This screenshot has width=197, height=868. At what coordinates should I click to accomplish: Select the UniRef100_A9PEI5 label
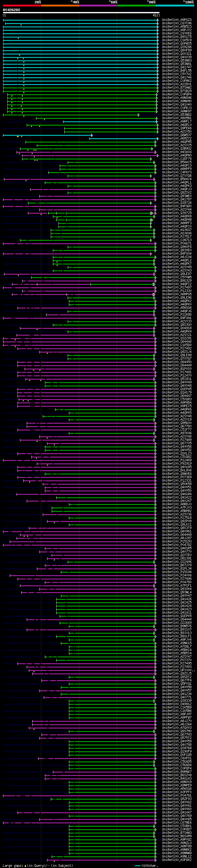176,406
